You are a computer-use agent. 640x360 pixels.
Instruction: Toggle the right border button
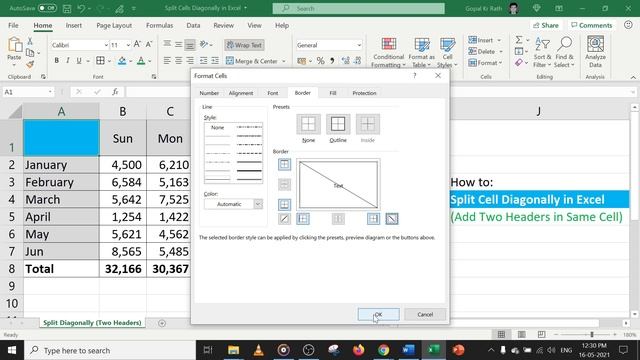tap(373, 219)
